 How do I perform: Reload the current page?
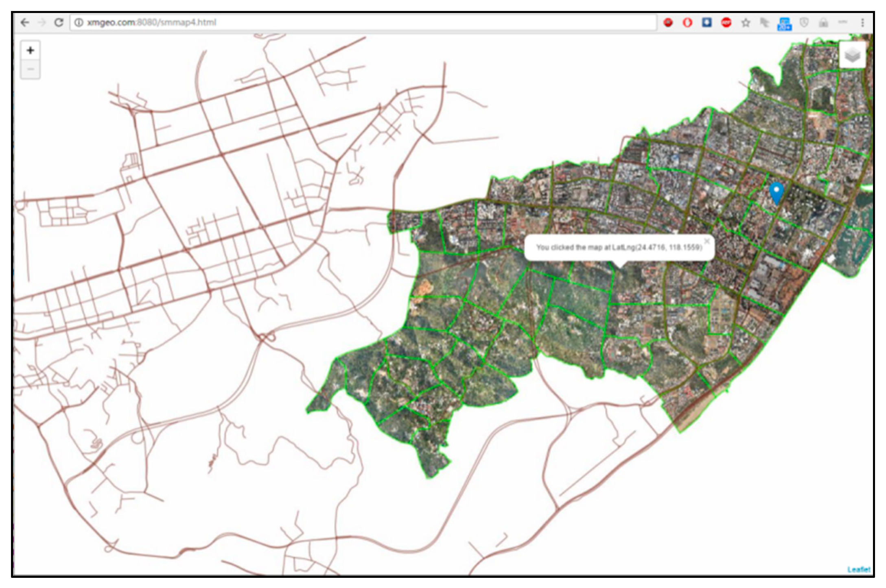59,23
